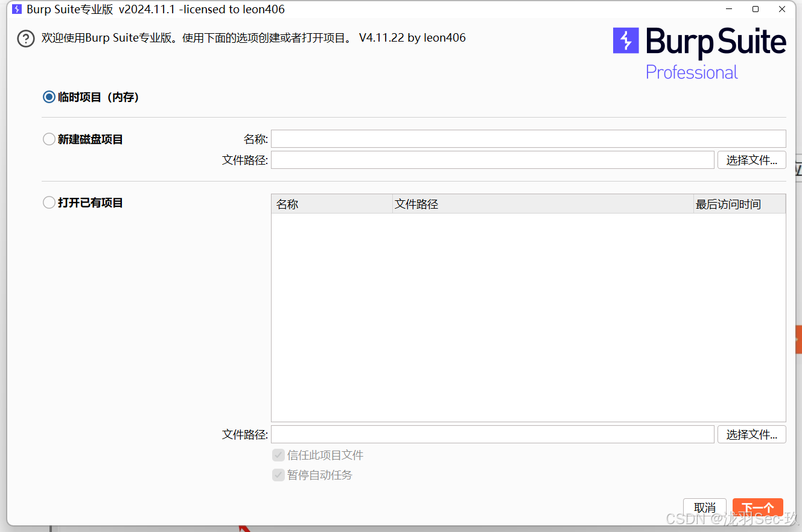802x532 pixels.
Task: Click 选择文件 button below the projects table
Action: click(x=752, y=434)
